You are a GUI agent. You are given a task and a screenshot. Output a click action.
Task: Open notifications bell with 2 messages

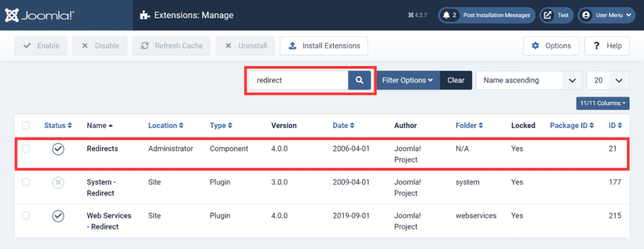point(449,15)
